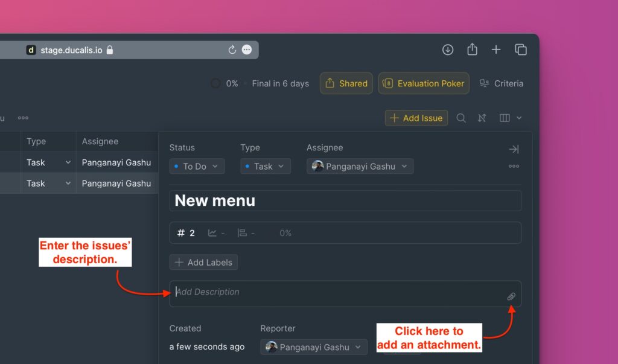
Task: Click the Safari downloads icon
Action: point(448,50)
